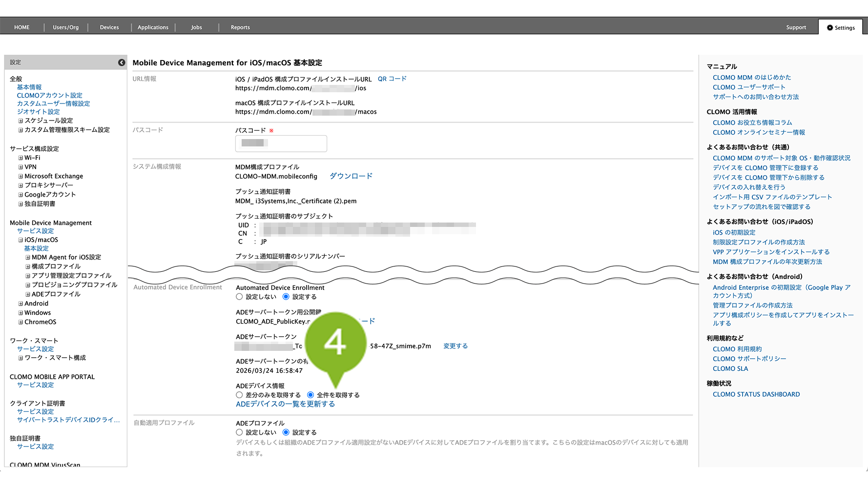Open CLOMOアカウント設定 link
Screen dimensions: 868x488
click(x=50, y=96)
